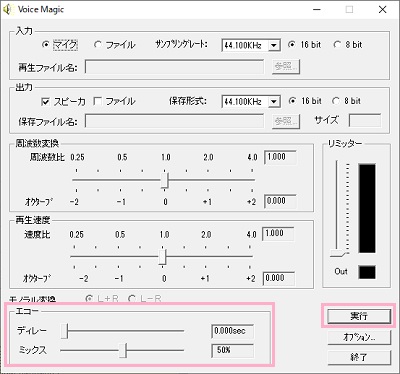Click the Voice Magic speaker title icon

coord(8,9)
